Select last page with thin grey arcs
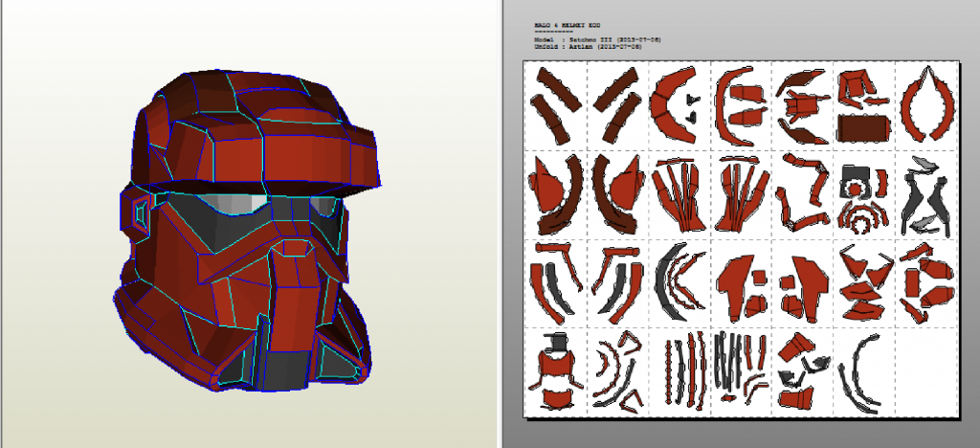Viewport: 980px width, 448px height. tap(864, 371)
